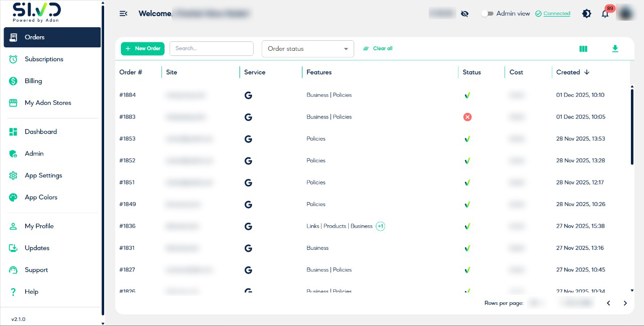Viewport: 644px width, 326px height.
Task: Open the Order status dropdown
Action: pyautogui.click(x=308, y=49)
